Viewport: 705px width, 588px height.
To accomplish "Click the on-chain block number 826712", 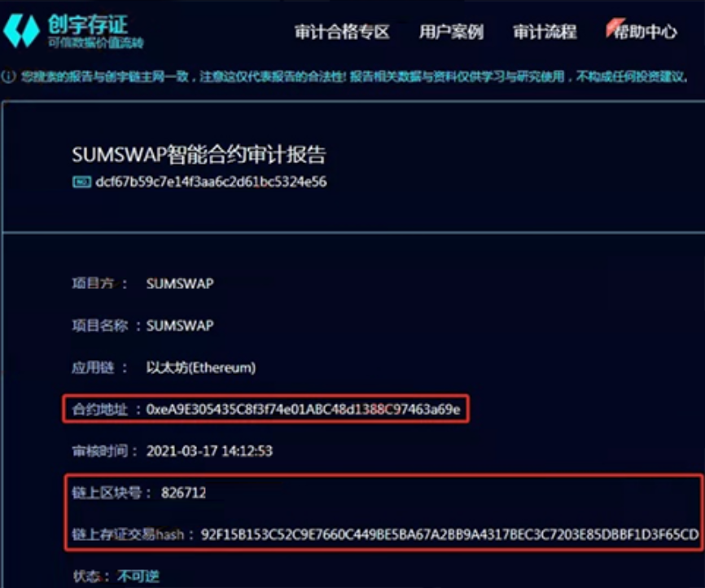I will 183,493.
